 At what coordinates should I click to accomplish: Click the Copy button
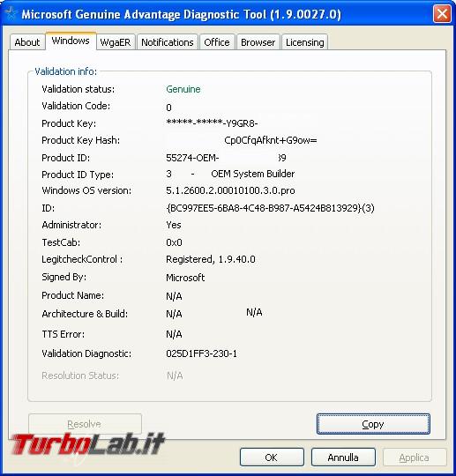pos(373,424)
